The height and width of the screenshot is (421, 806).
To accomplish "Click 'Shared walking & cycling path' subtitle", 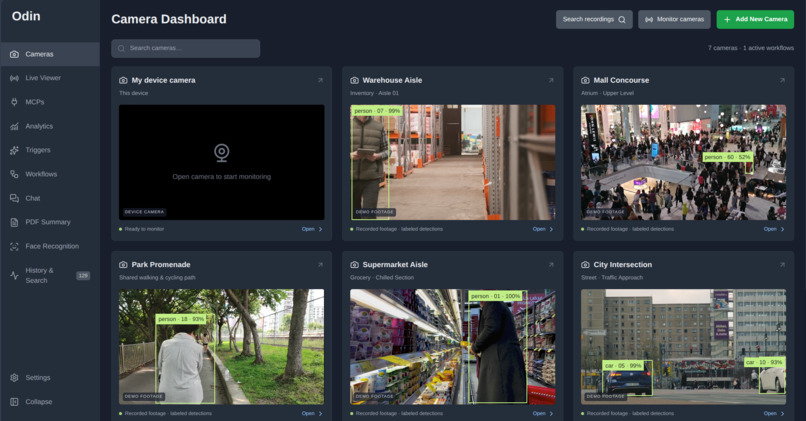I will point(157,278).
